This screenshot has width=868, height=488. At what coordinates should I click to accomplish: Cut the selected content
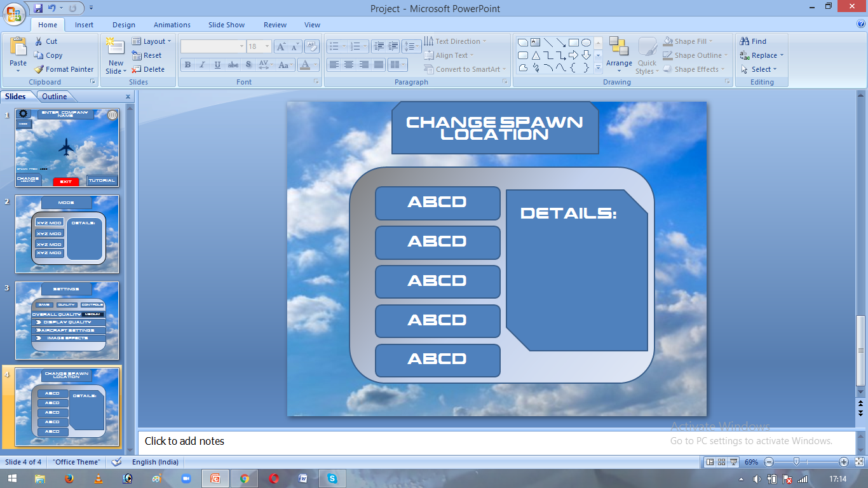click(46, 41)
